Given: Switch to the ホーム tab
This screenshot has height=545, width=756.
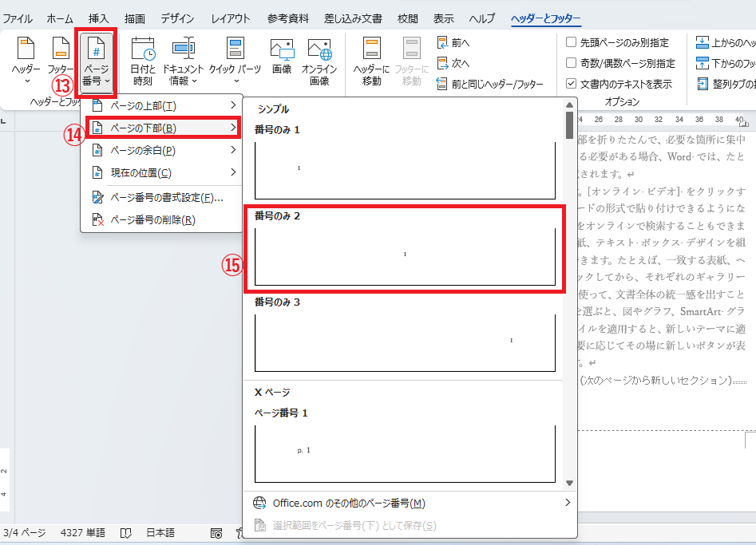Looking at the screenshot, I should [60, 19].
